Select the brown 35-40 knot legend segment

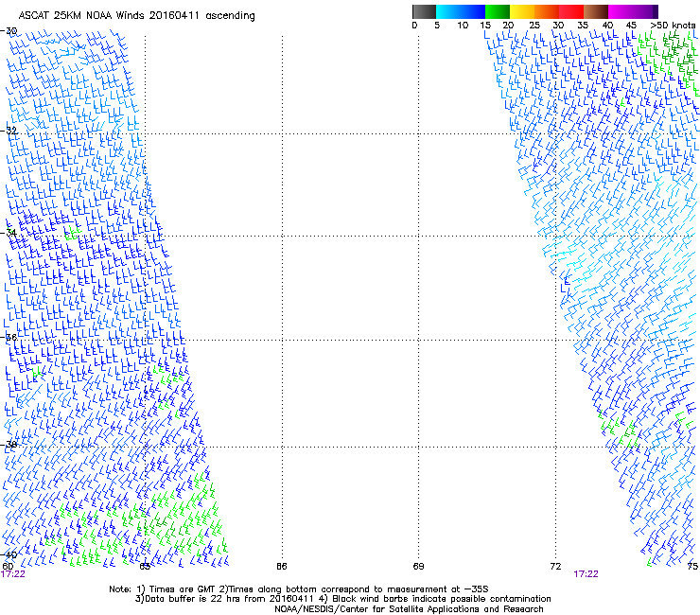click(x=596, y=11)
